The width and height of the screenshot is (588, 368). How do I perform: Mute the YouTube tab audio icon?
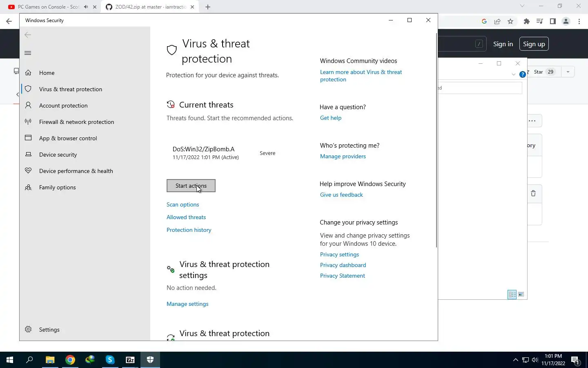[86, 7]
